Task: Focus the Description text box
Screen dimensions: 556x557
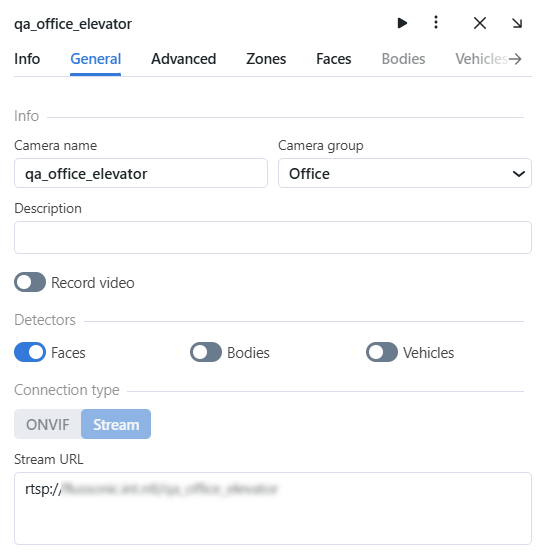Action: (273, 238)
